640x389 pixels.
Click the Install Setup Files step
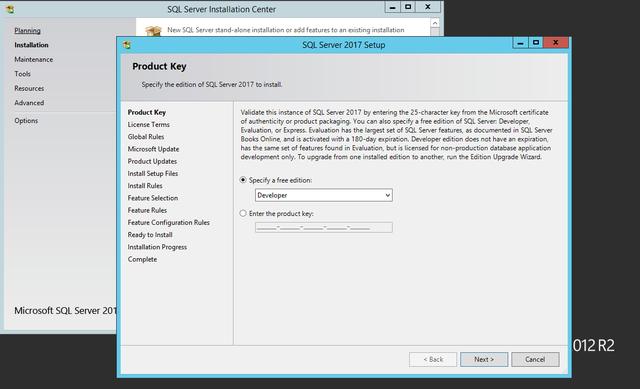point(153,173)
